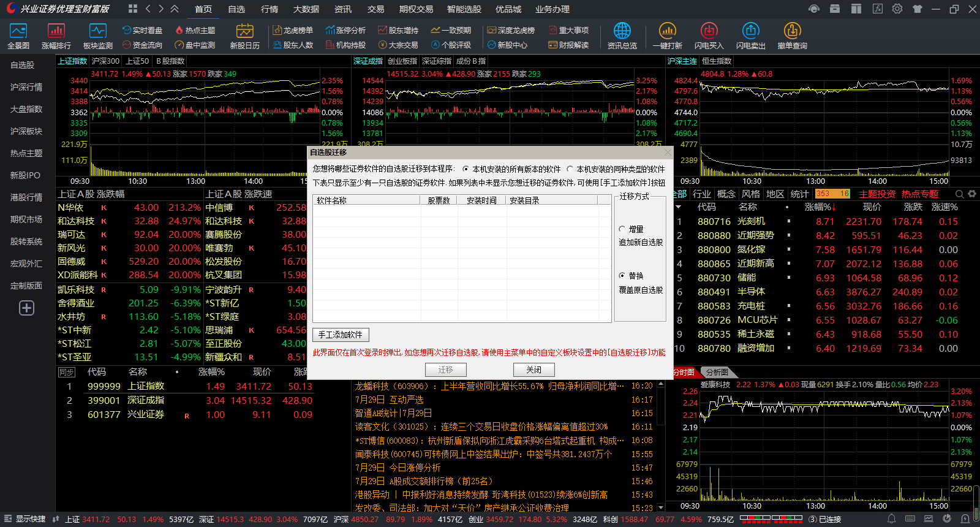Click 手工添加软件 button
The height and width of the screenshot is (527, 980).
click(x=341, y=335)
